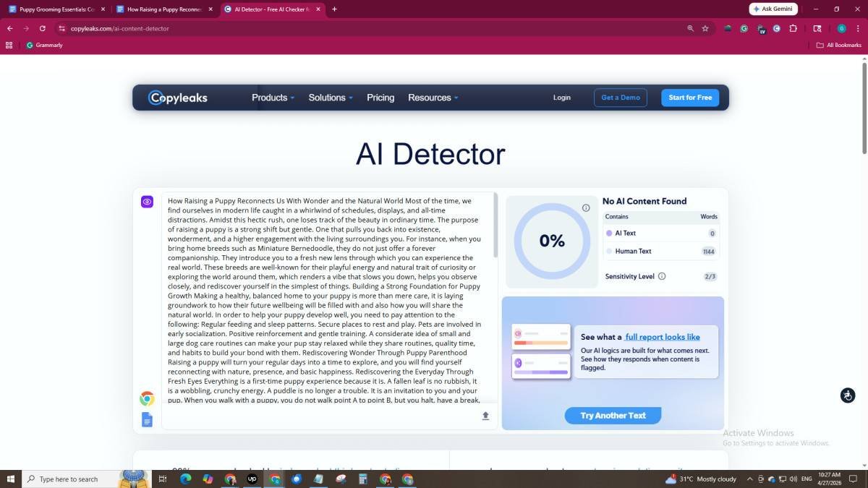Screen dimensions: 868x488
Task: Click the text area scrollbar
Action: point(495,226)
